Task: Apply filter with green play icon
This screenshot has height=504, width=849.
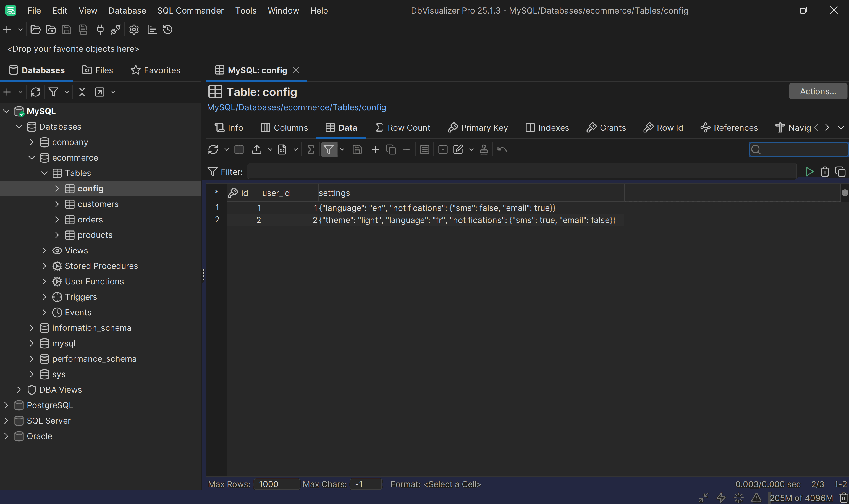Action: pos(809,172)
